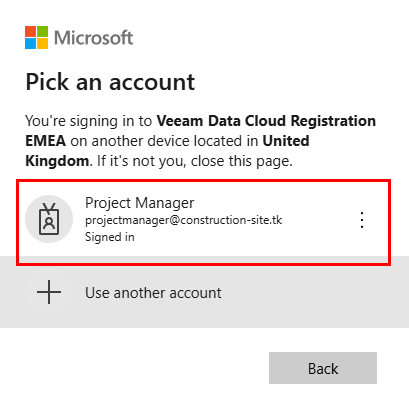Go Back to the previous step

point(323,368)
